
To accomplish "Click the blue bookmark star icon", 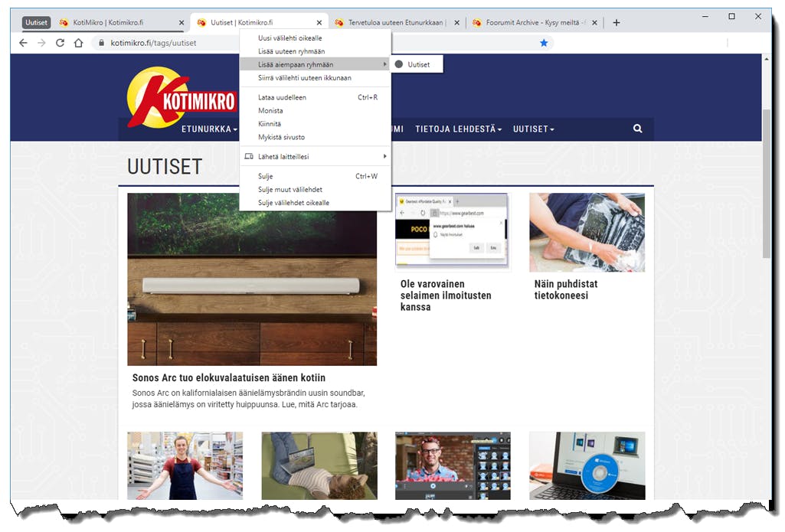I will pyautogui.click(x=544, y=43).
